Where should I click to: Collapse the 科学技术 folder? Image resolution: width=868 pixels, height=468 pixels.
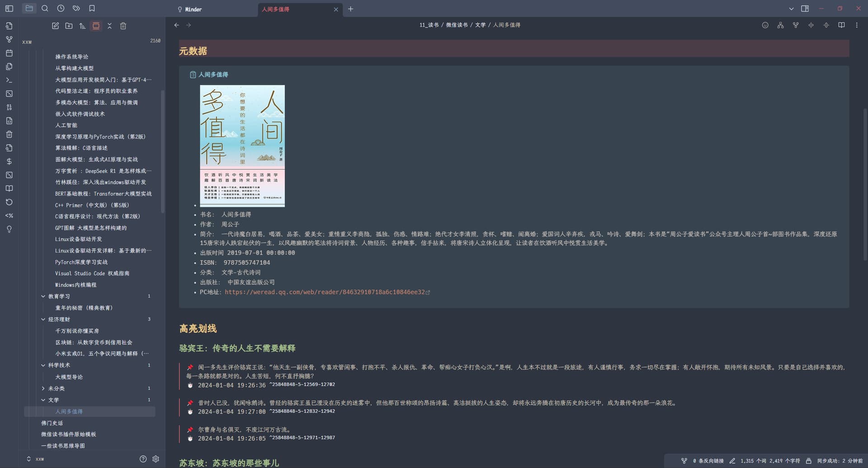(x=43, y=365)
